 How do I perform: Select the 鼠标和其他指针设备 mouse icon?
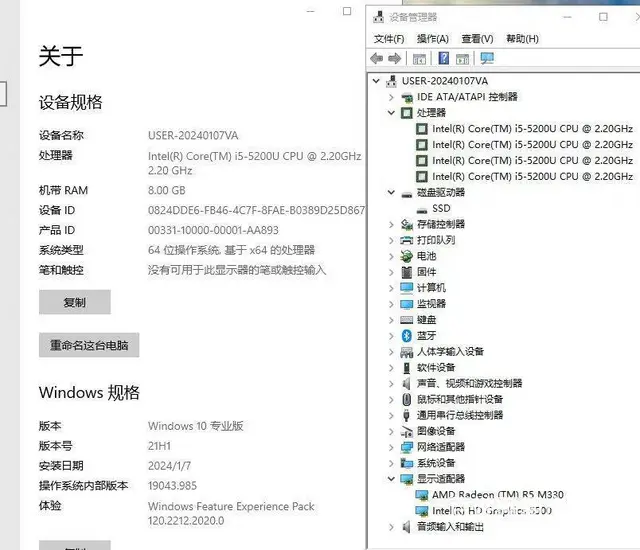[407, 399]
